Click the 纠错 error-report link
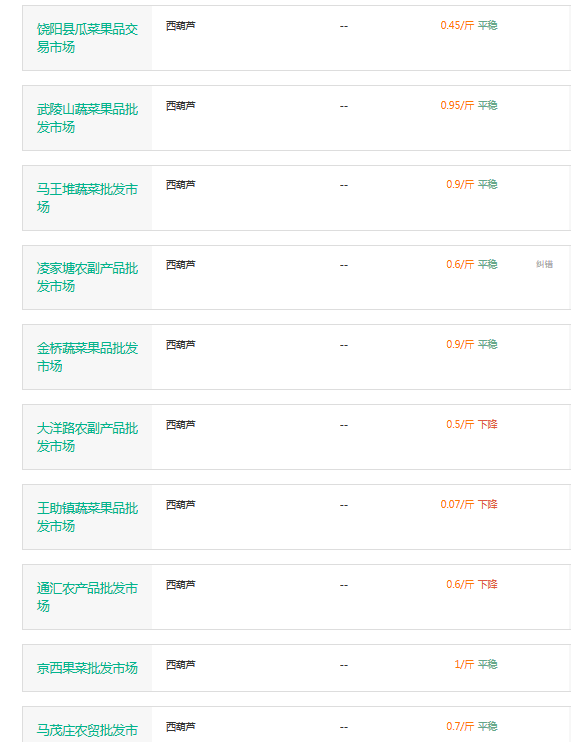 pos(545,264)
